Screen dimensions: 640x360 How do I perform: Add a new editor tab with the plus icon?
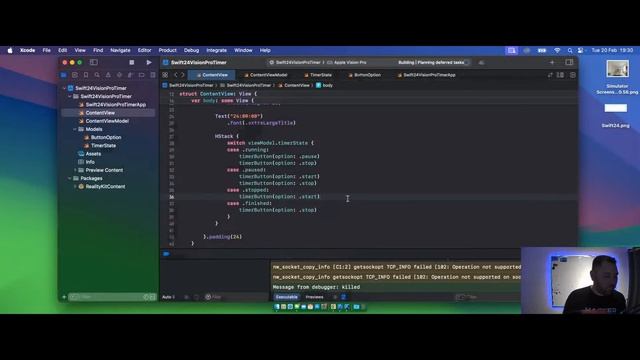click(552, 62)
